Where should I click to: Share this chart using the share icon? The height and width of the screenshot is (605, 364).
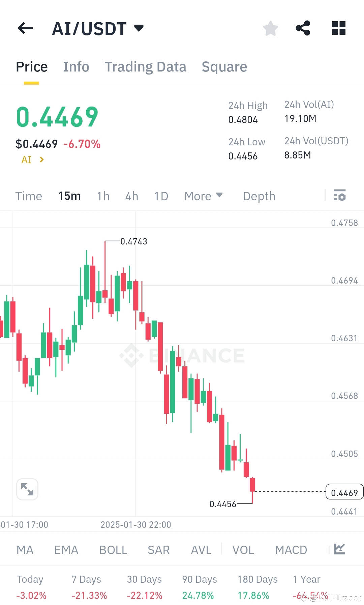(x=303, y=28)
